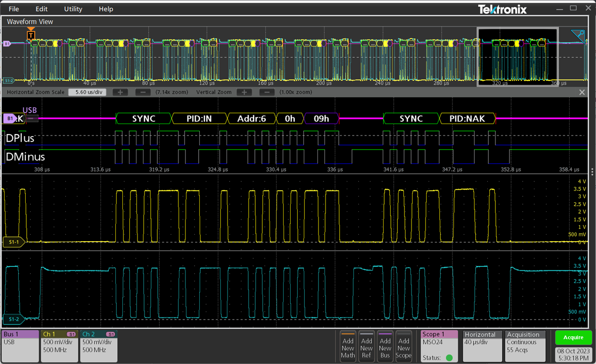The image size is (596, 364).
Task: Close the zoom overview bar
Action: click(582, 93)
